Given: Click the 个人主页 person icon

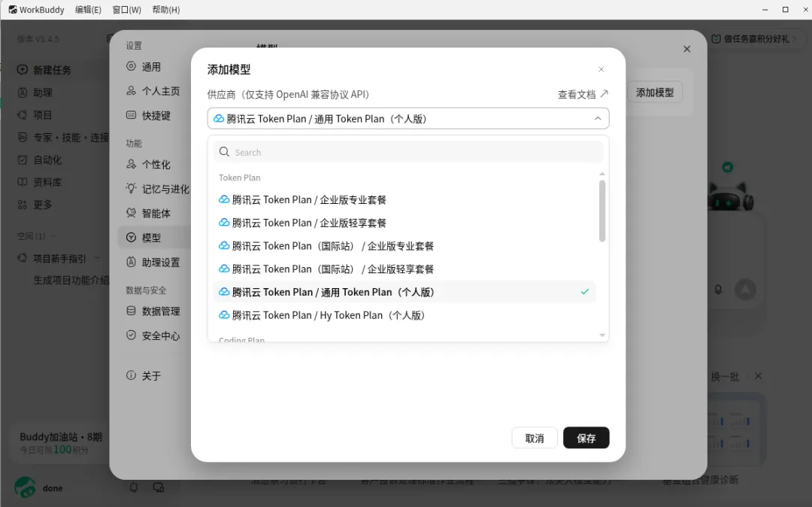Looking at the screenshot, I should [x=131, y=90].
